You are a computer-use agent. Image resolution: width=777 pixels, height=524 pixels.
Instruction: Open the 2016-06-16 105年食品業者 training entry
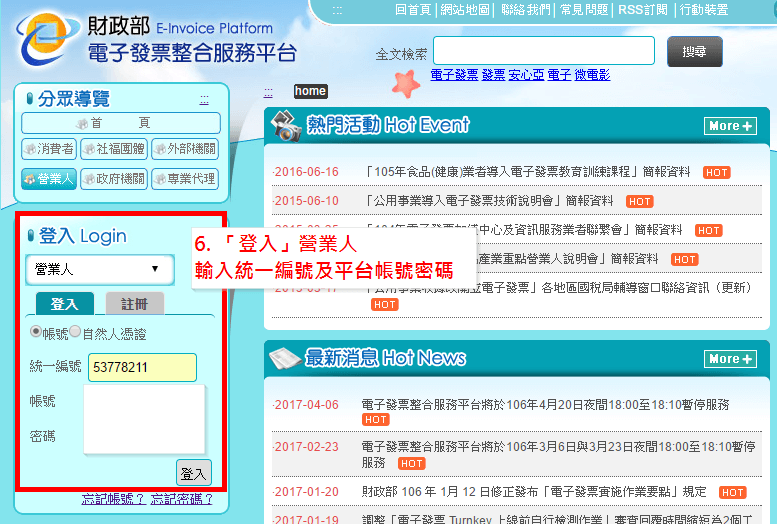point(527,172)
